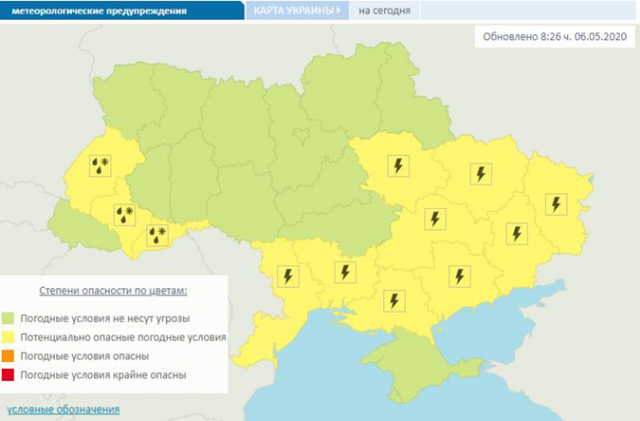Screen dimensions: 640x421
Task: Select the метеорологические предупреждения tab
Action: [118, 11]
